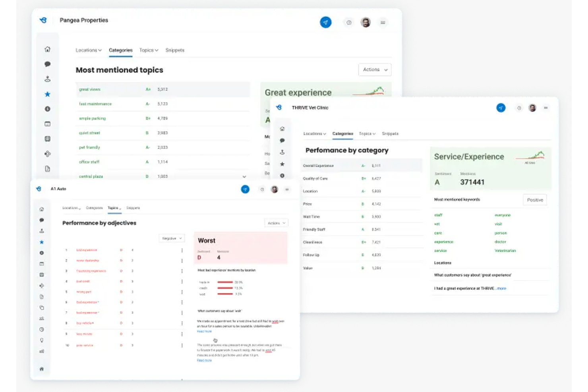Expand Locations dropdown in Pangea Properties window
588x392 pixels.
89,50
